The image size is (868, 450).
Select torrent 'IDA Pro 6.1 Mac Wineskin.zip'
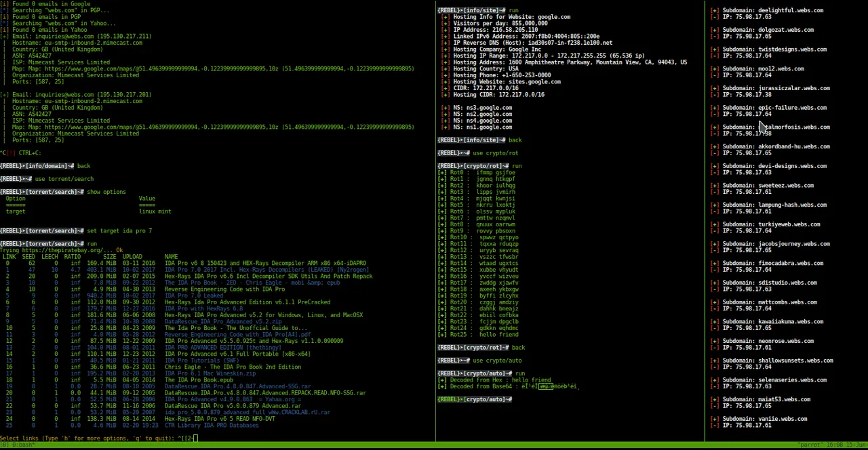pyautogui.click(x=210, y=373)
